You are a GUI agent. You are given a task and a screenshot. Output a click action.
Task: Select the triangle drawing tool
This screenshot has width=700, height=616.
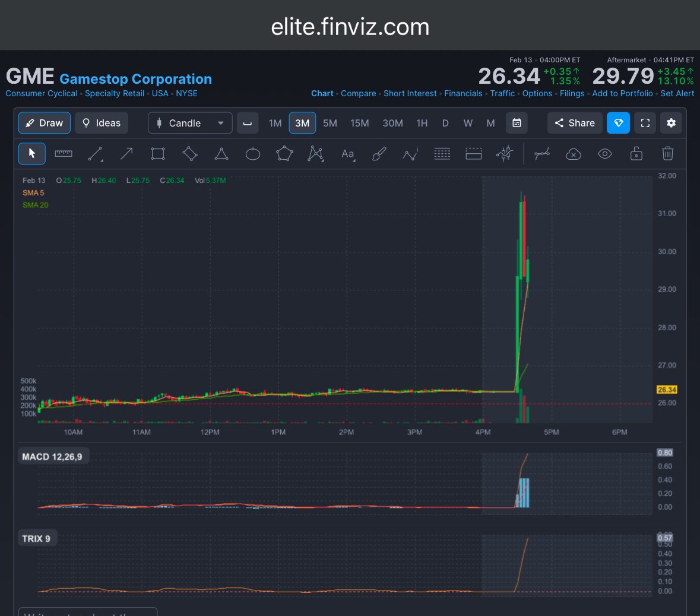[221, 154]
